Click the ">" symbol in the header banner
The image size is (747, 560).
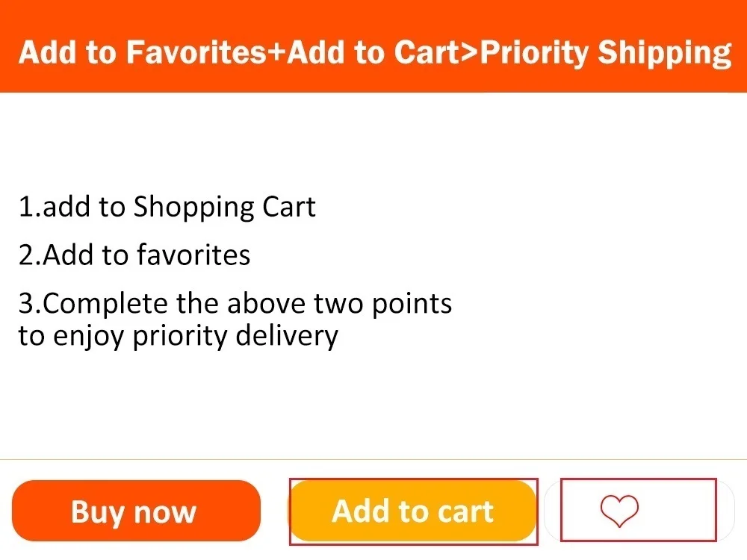(x=471, y=53)
